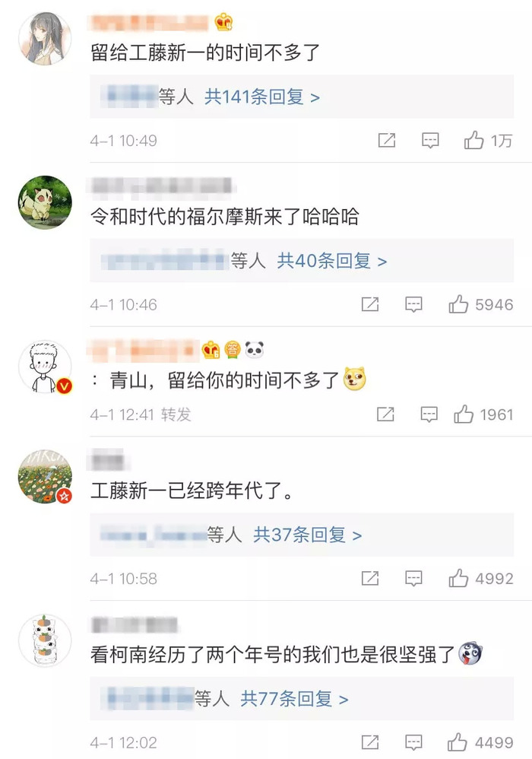Like the comment with 5946 likes

(458, 304)
